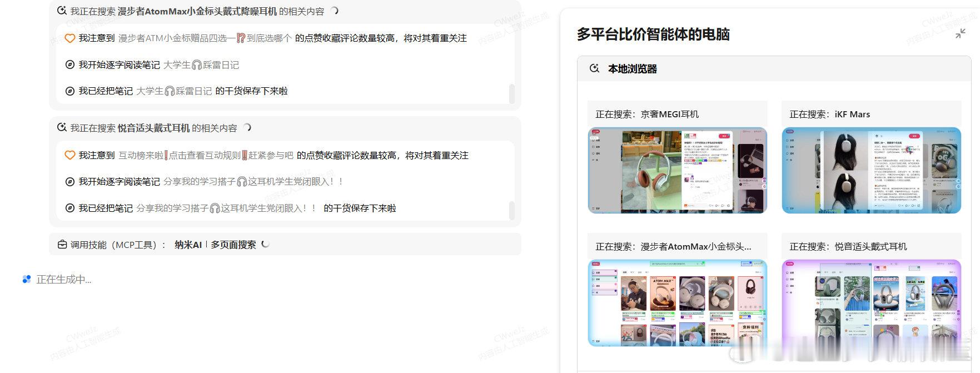Click label 正在搜索：悦音适头戴式耳机
Viewport: 980px width, 373px height.
point(848,247)
